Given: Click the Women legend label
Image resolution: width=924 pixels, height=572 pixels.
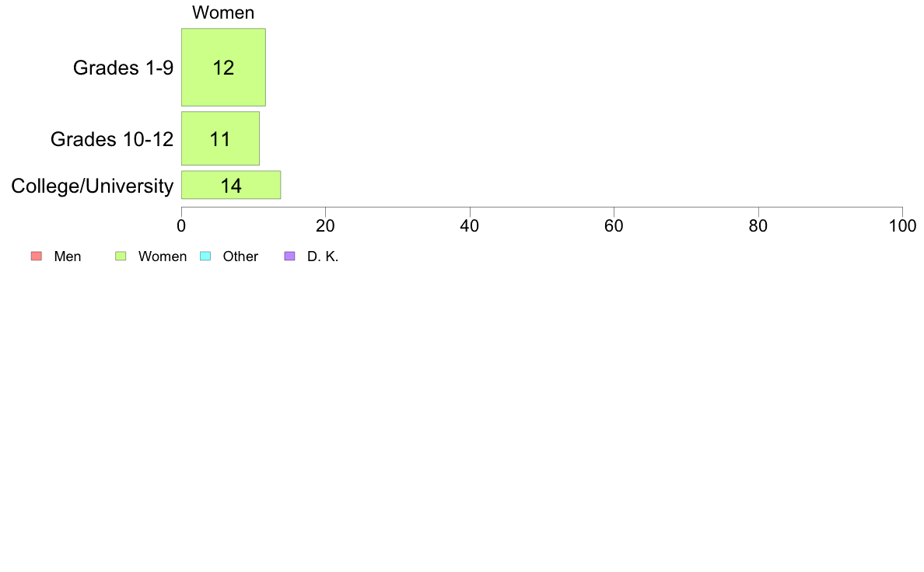Looking at the screenshot, I should [163, 256].
